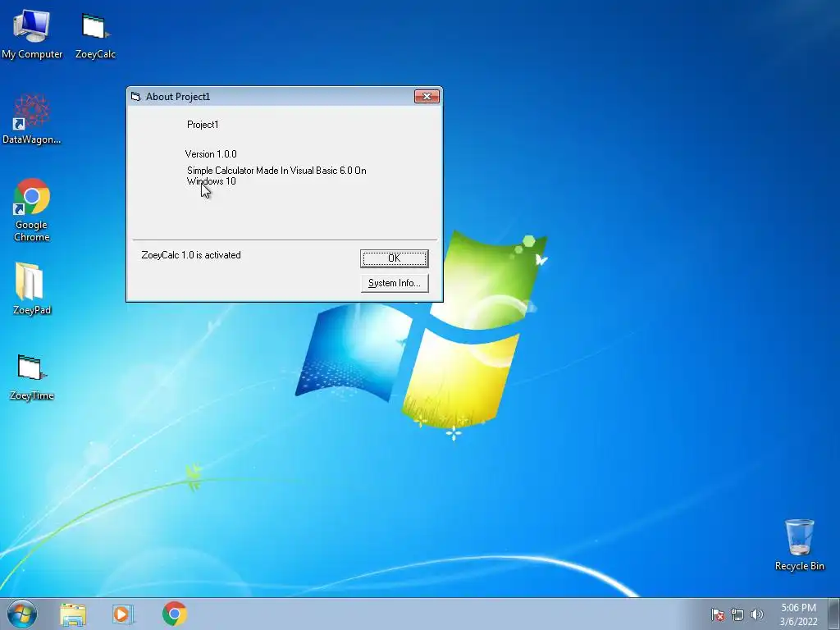This screenshot has width=840, height=630.
Task: Open Chrome from the taskbar
Action: (175, 614)
